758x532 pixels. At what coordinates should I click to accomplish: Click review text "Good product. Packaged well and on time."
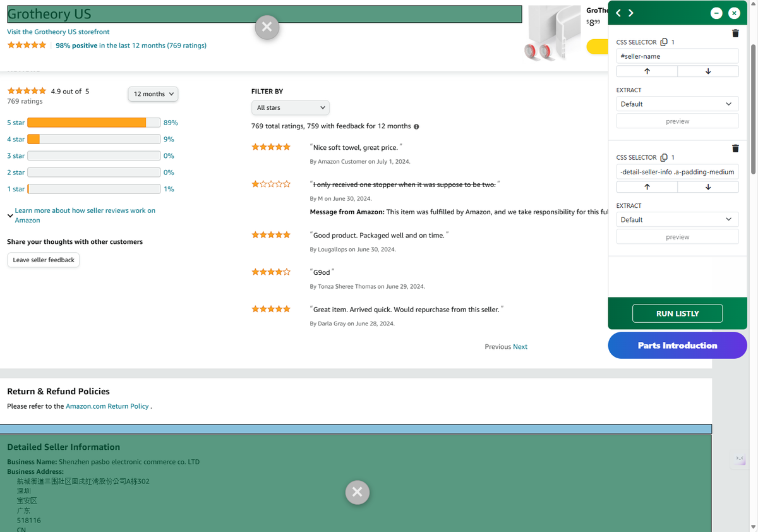pyautogui.click(x=380, y=235)
